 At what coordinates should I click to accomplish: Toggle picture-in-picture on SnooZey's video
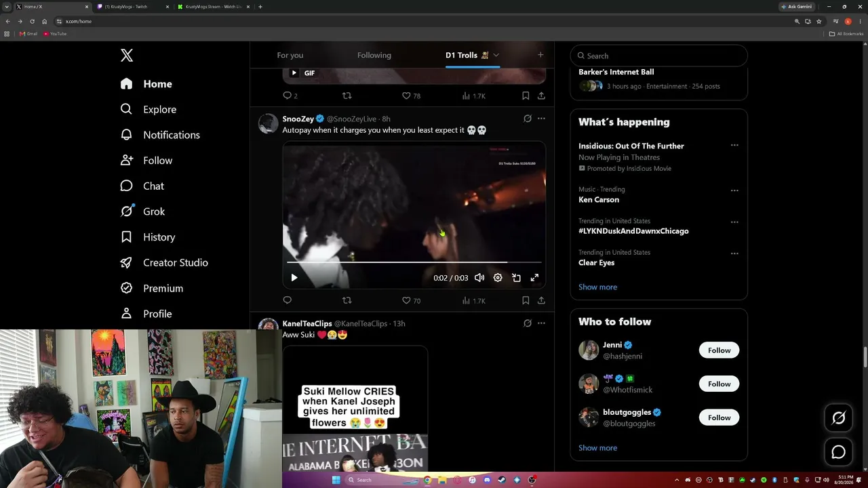(516, 277)
